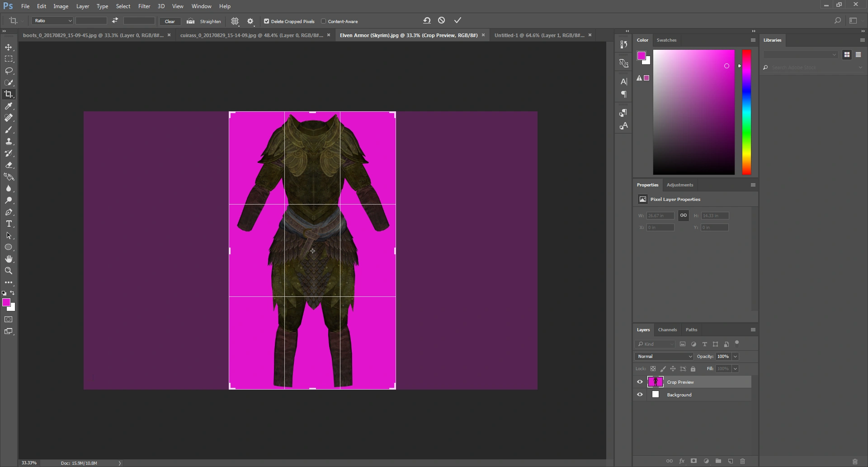
Task: Open the Filter menu
Action: (x=144, y=6)
